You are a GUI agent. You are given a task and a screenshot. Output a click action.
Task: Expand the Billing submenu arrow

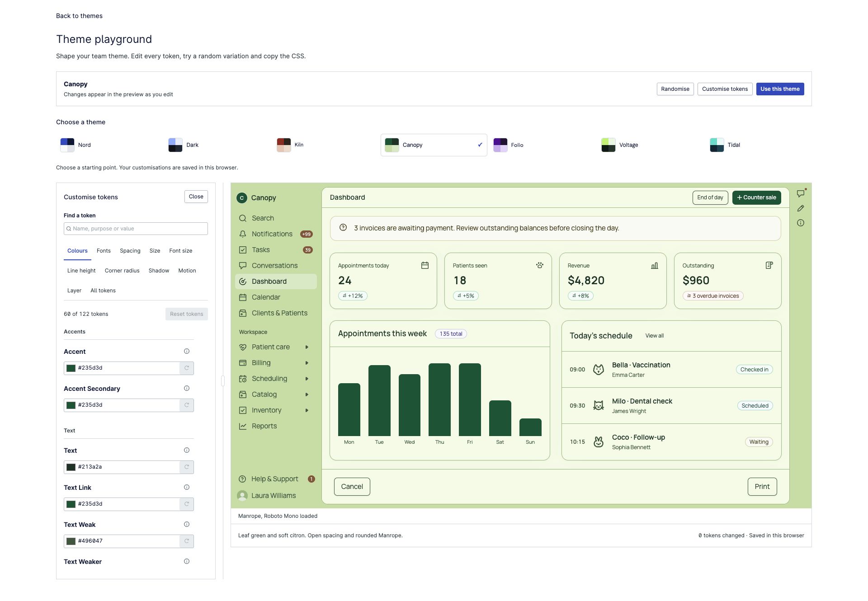tap(307, 363)
